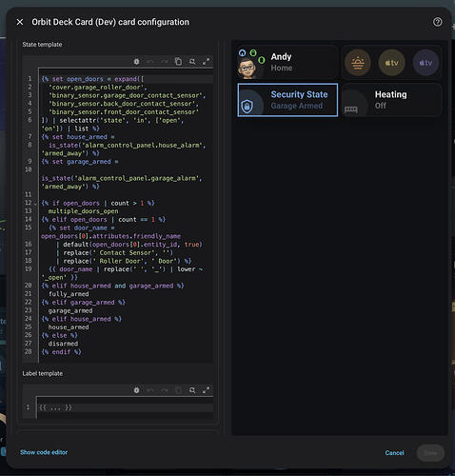
Task: Click the Cancel button
Action: click(395, 453)
